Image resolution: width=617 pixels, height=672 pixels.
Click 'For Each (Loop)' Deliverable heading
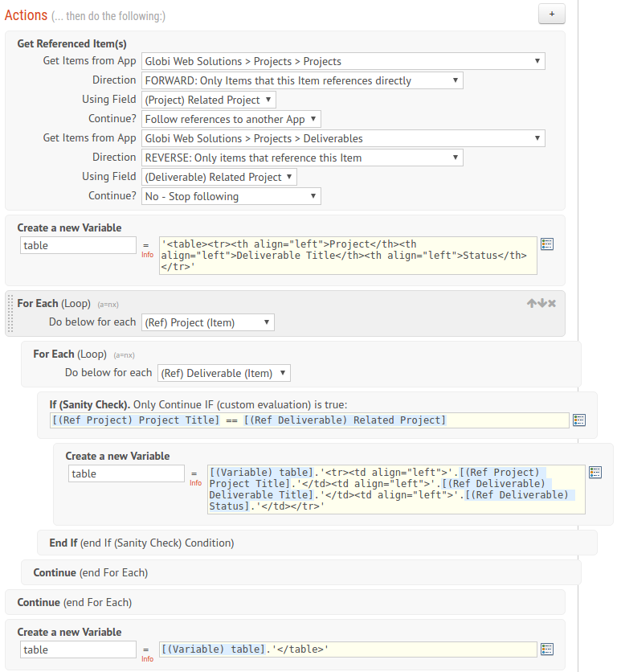(x=70, y=354)
